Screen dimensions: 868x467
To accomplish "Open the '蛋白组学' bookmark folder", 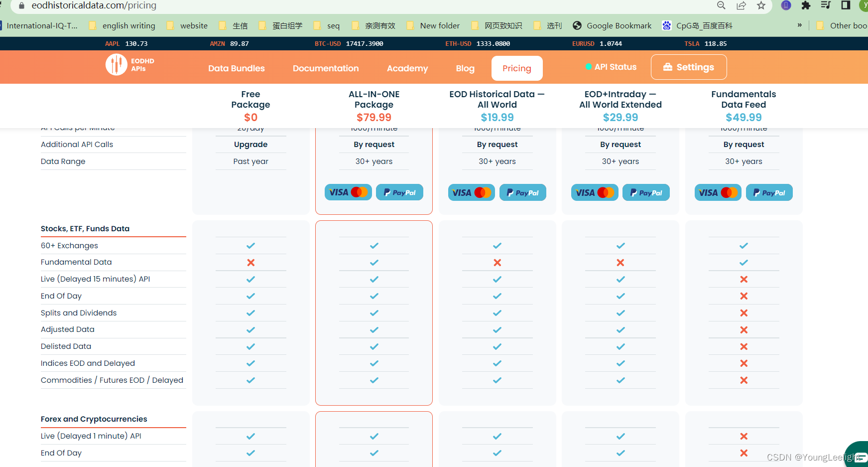I will (x=280, y=26).
